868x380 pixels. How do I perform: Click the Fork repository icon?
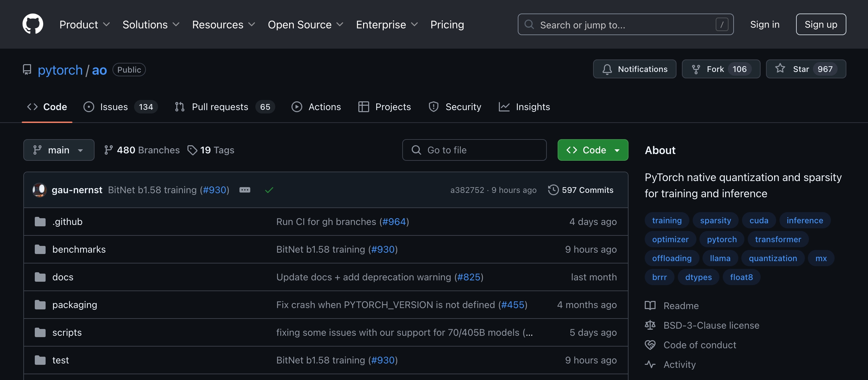tap(696, 69)
